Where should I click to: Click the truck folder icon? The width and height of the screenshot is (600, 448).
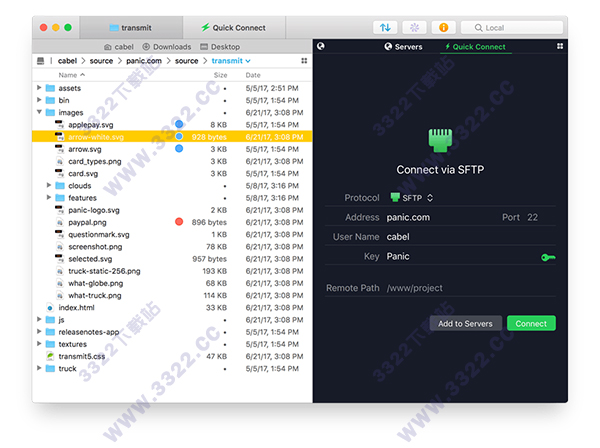click(50, 368)
